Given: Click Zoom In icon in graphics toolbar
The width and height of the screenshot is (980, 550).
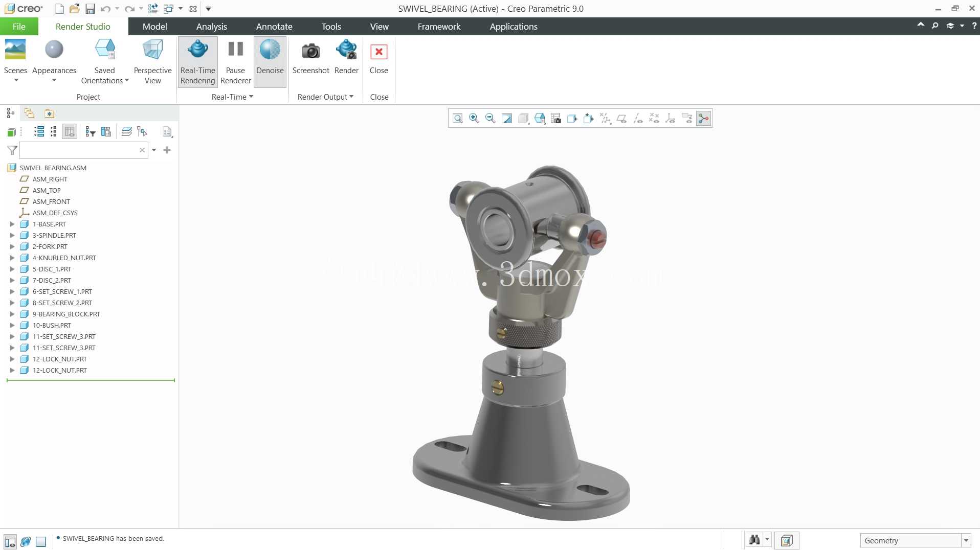Looking at the screenshot, I should point(474,119).
